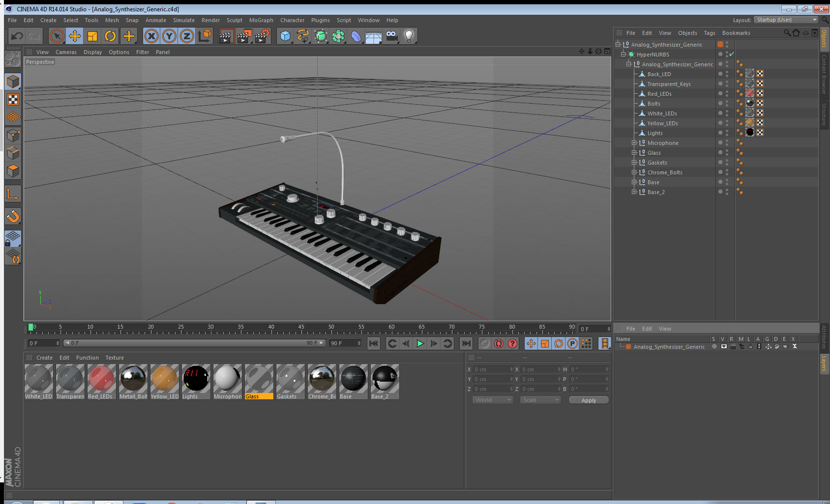The image size is (830, 504).
Task: Select the Chrome_Bc material thumbnail
Action: pyautogui.click(x=322, y=382)
